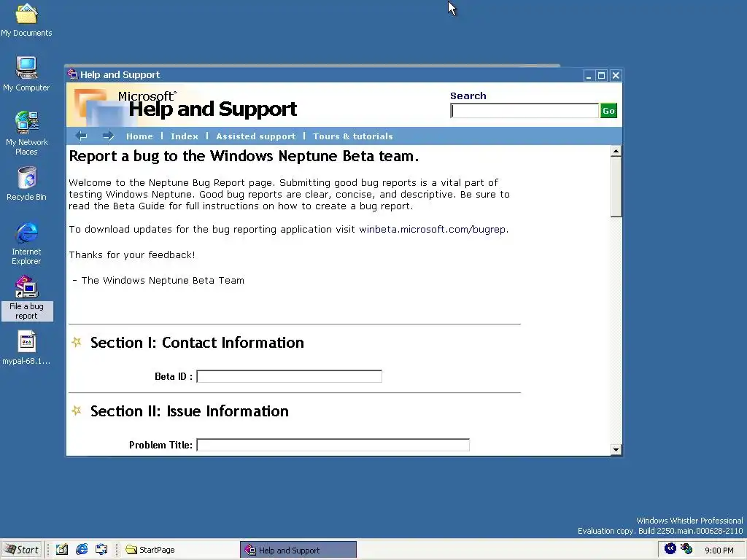Click the Report a bug heading text
The image size is (747, 560).
click(244, 156)
